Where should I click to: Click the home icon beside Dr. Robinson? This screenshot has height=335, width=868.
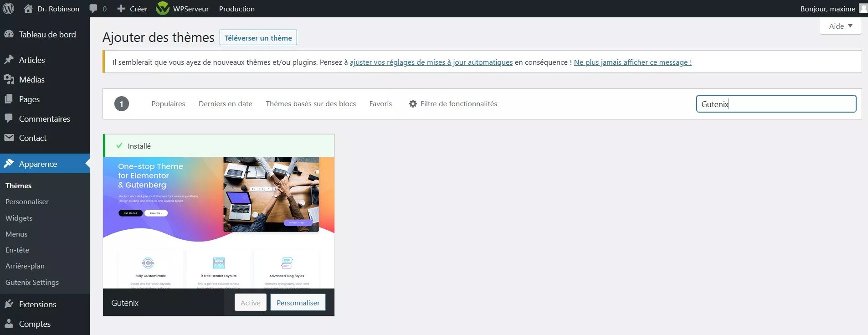28,9
